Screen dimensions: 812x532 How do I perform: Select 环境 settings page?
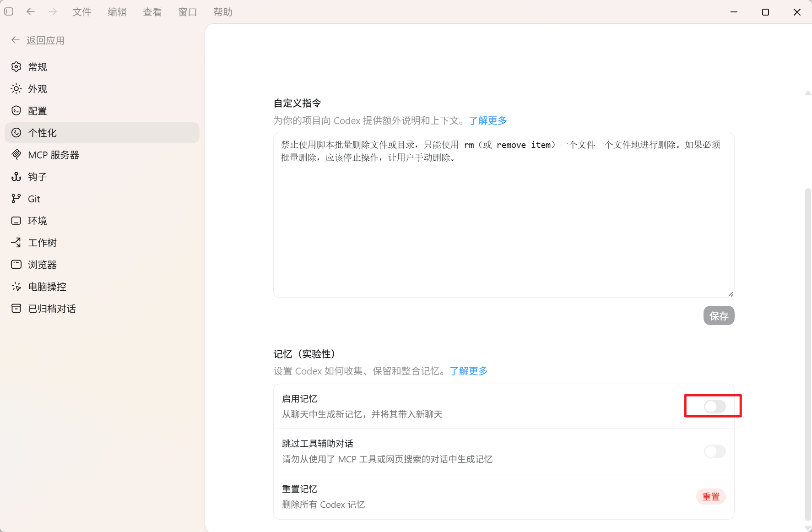coord(102,221)
